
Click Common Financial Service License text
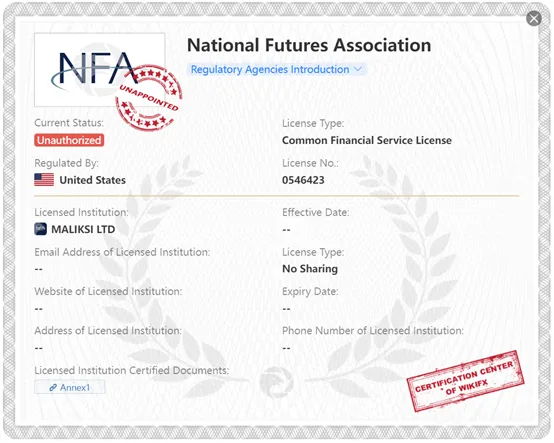367,140
